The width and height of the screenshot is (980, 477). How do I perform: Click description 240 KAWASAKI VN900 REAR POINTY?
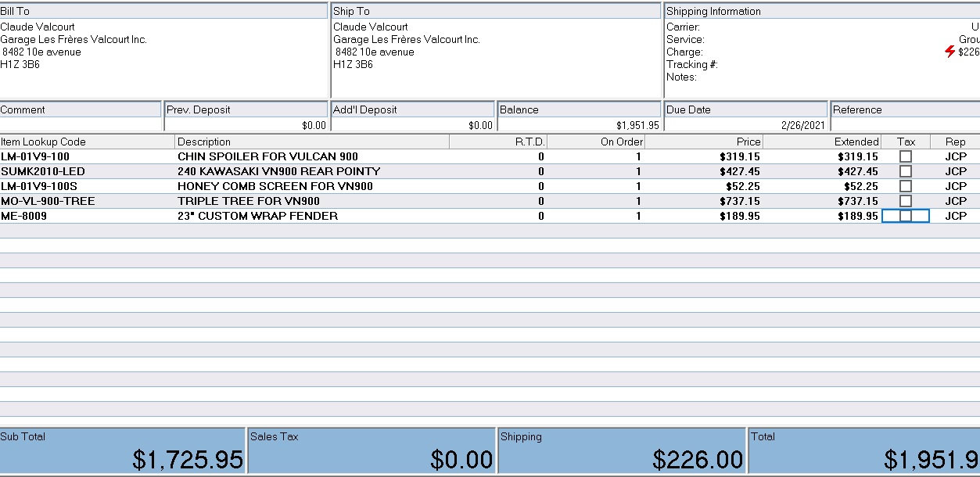[279, 171]
